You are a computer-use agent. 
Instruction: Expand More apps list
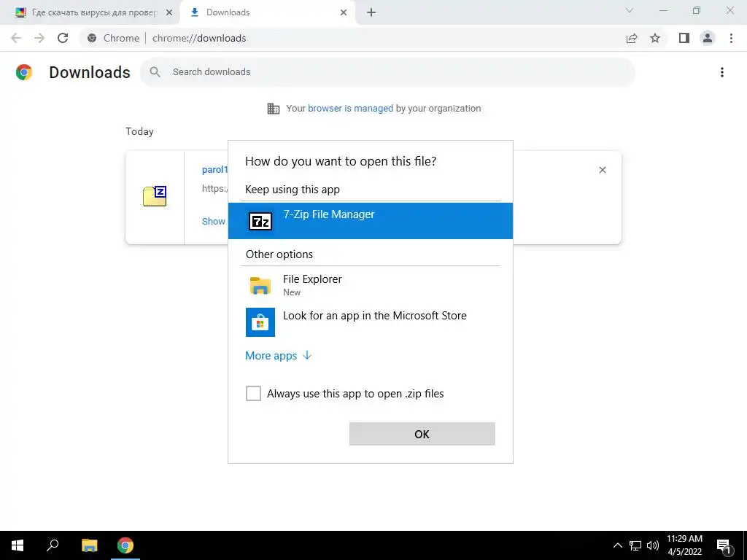[278, 356]
